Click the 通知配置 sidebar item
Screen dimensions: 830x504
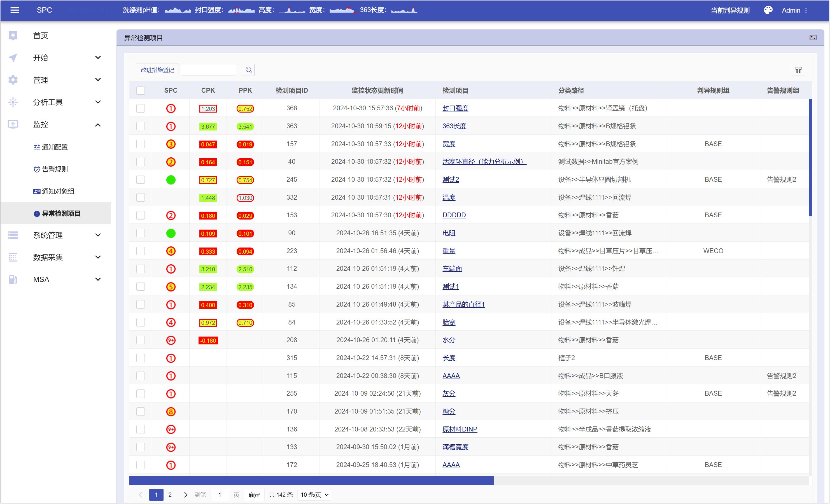click(56, 147)
